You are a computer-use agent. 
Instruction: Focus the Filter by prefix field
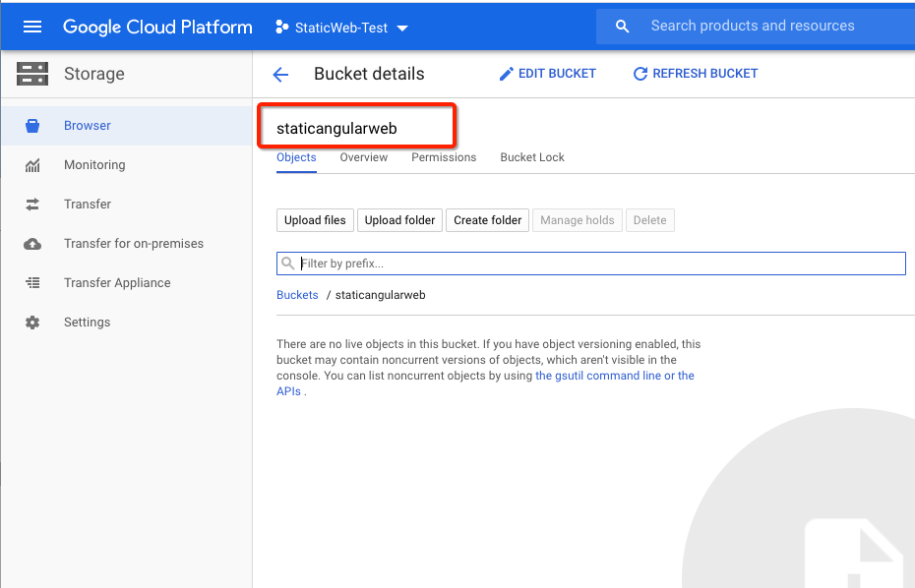pos(591,264)
